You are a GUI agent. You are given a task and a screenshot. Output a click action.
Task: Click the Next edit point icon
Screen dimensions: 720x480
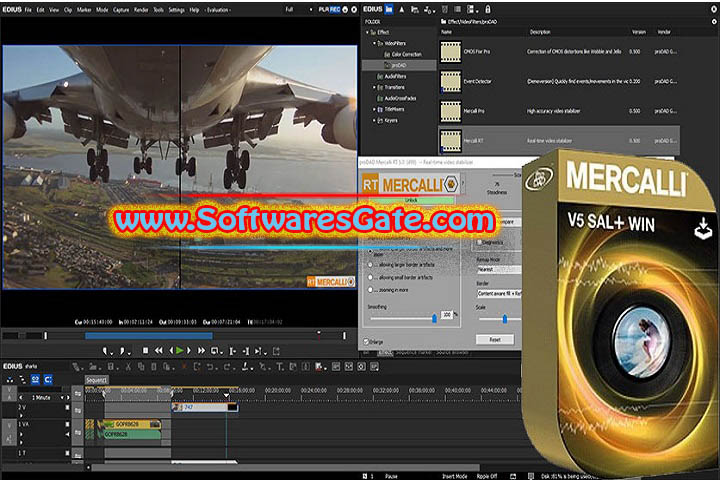[246, 351]
